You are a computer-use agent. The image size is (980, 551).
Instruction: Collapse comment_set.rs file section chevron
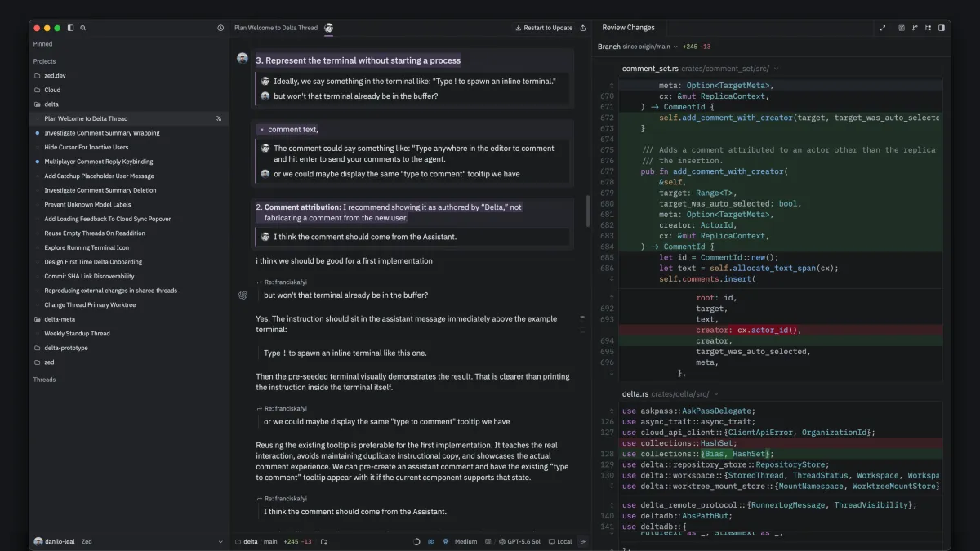[777, 69]
